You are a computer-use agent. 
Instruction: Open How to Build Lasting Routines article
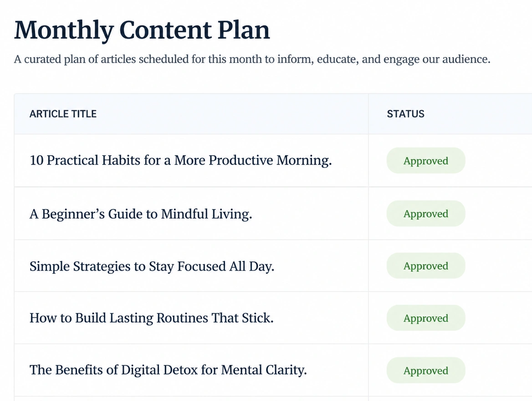pos(151,318)
